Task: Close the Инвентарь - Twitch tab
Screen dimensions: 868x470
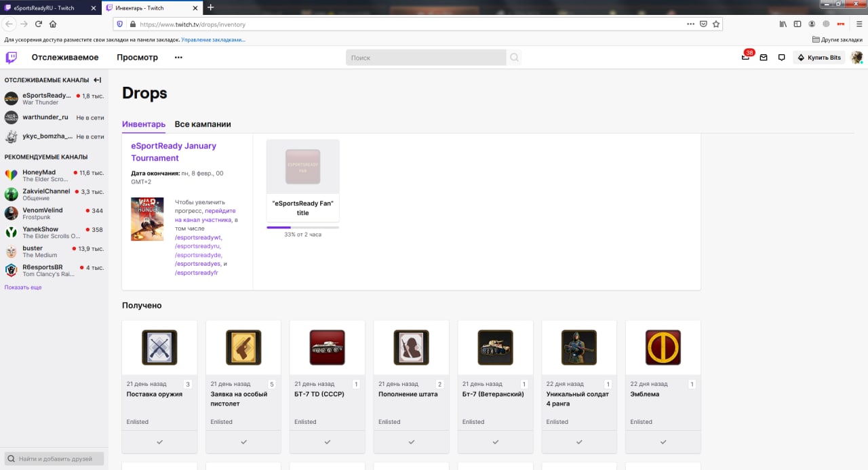Action: 196,8
